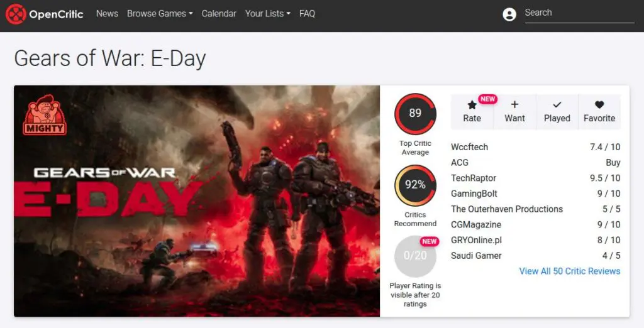Screen dimensions: 644x328
Task: Open the CGMagazine review
Action: (476, 224)
